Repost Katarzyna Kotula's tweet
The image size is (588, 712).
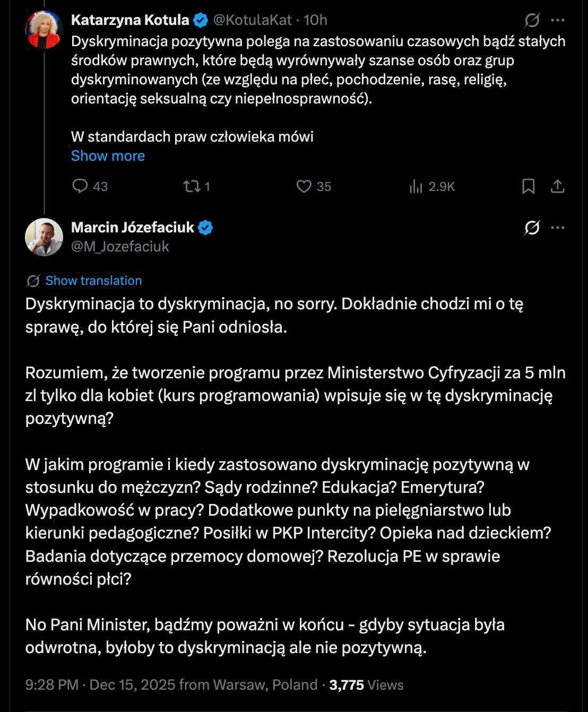click(x=190, y=186)
